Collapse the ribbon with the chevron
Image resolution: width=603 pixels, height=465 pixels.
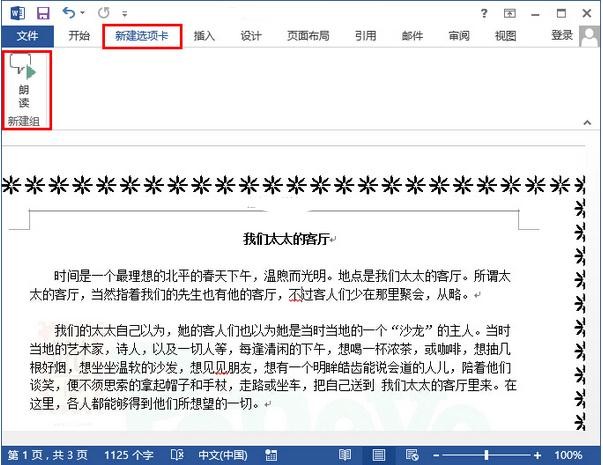587,123
